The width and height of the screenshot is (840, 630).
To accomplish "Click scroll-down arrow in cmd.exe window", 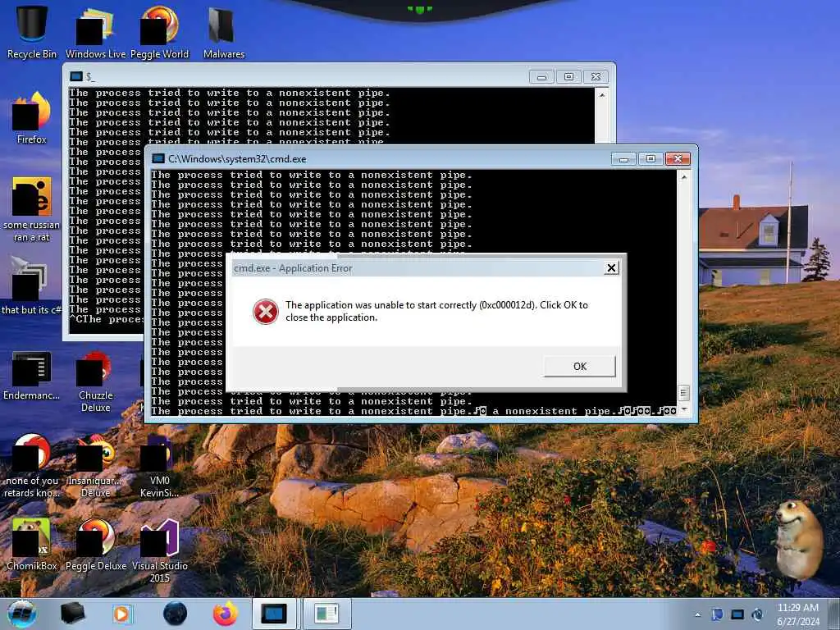I will [x=683, y=409].
